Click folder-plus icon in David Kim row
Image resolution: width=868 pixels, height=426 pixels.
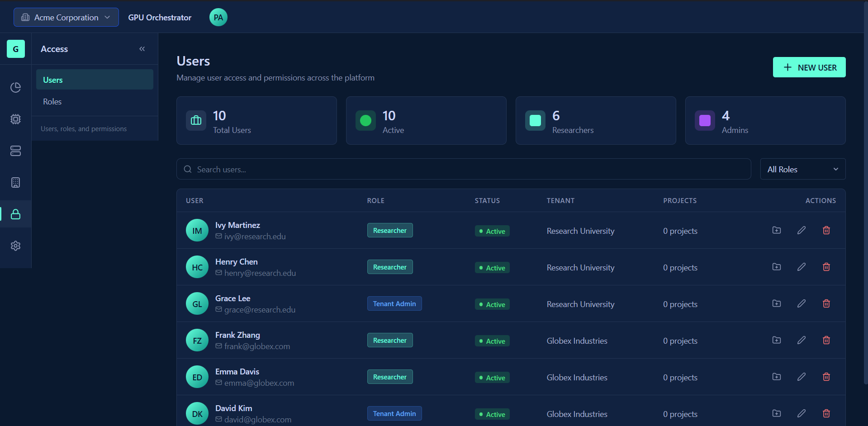[776, 414]
